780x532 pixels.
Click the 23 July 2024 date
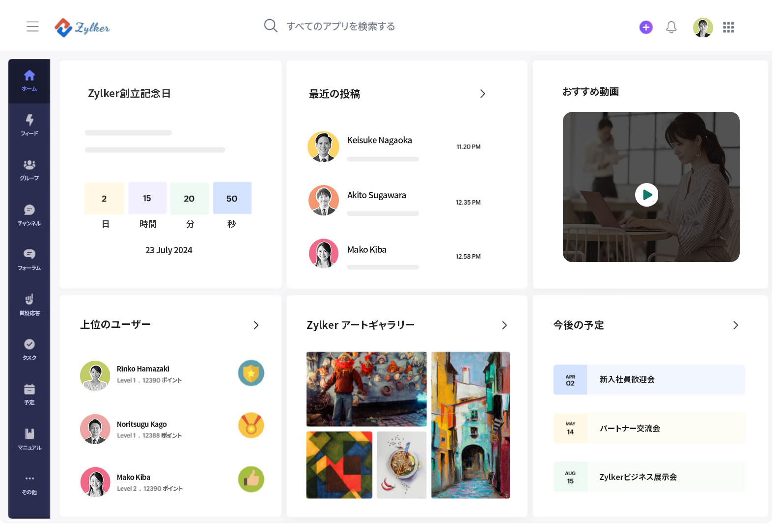coord(168,250)
